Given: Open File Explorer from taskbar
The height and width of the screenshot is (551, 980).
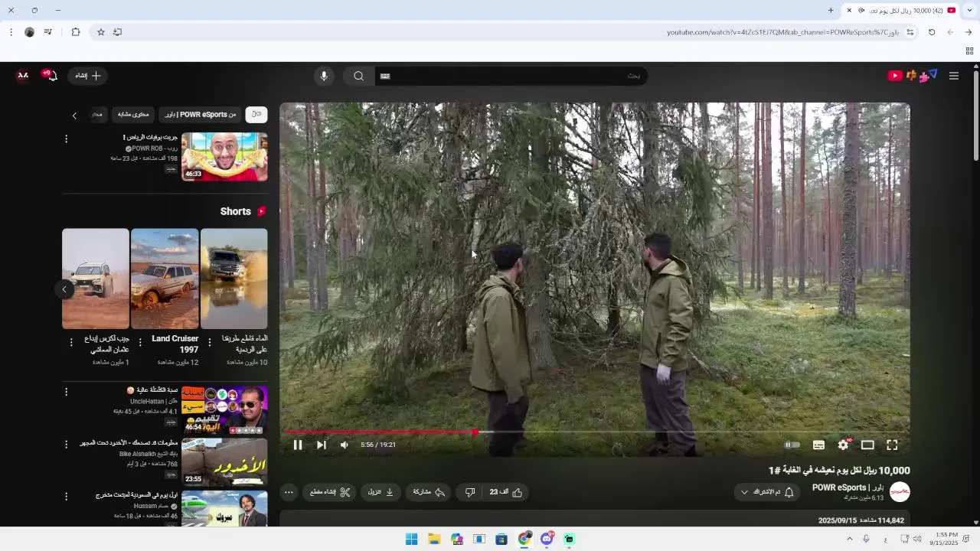Looking at the screenshot, I should click(434, 539).
